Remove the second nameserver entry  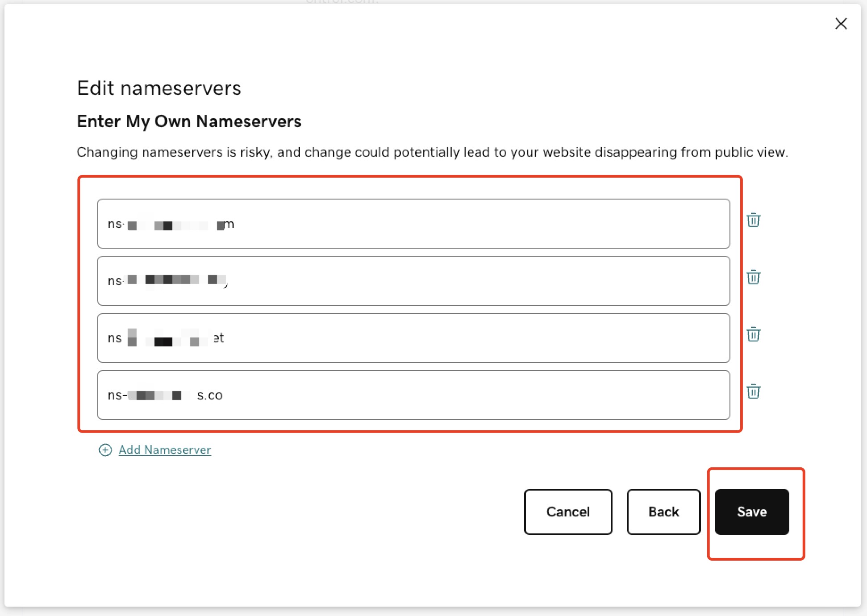point(753,277)
